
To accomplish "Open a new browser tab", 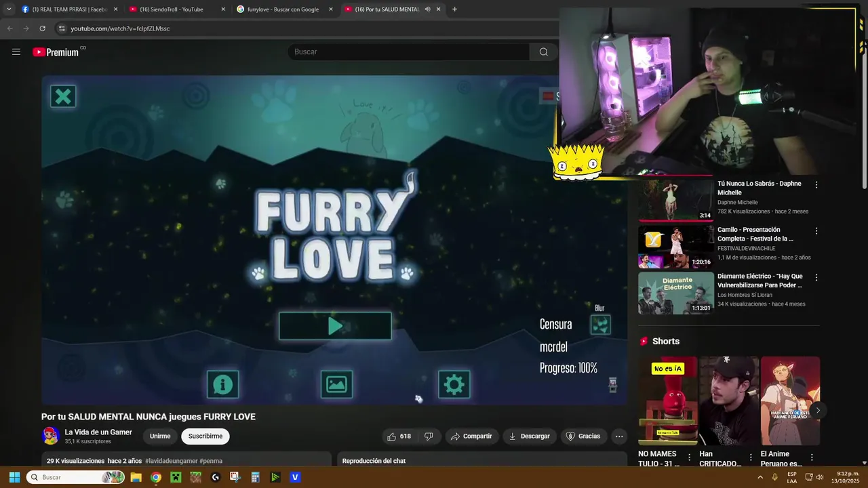I will pos(454,9).
